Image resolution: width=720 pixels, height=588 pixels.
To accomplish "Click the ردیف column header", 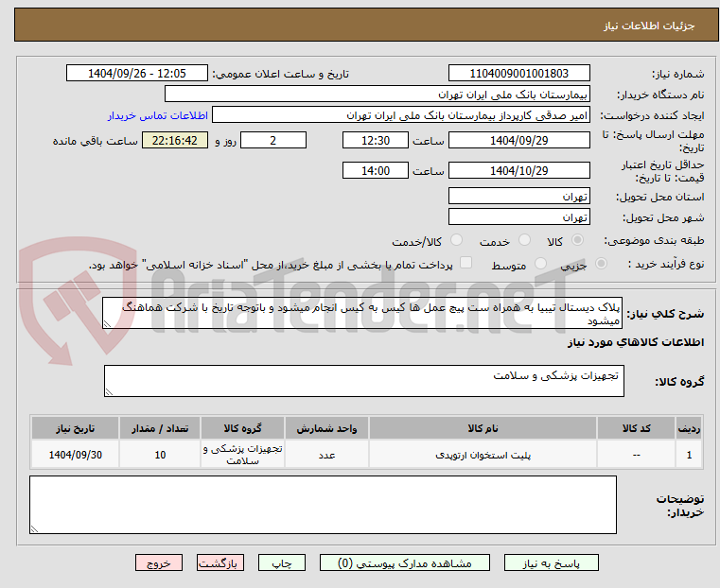I will [689, 428].
